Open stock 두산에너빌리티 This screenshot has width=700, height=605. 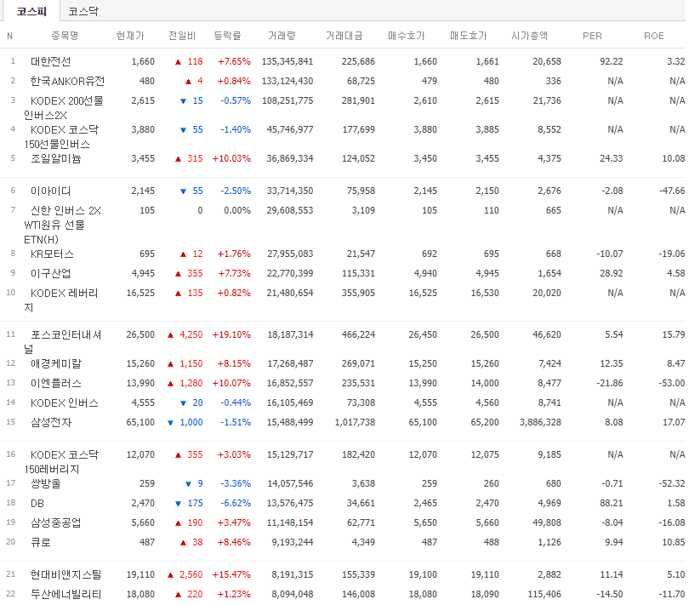pos(66,595)
